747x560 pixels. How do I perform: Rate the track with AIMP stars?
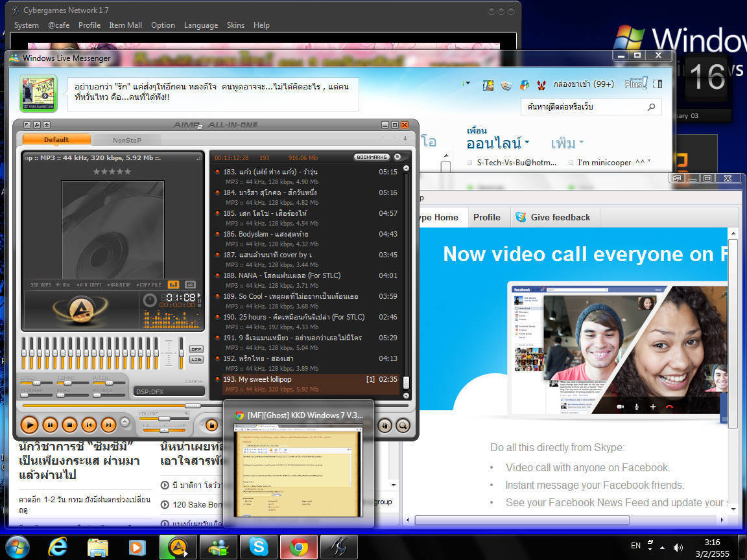tap(112, 171)
